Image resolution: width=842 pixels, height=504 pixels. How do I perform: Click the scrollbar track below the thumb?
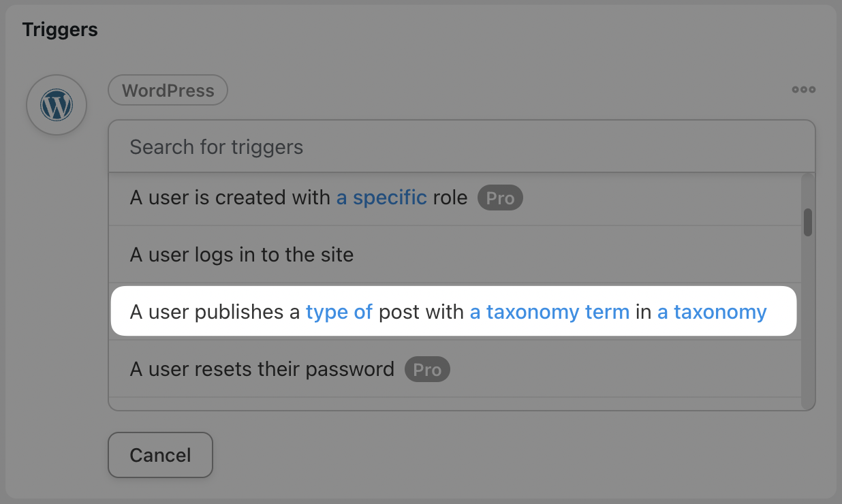808,320
